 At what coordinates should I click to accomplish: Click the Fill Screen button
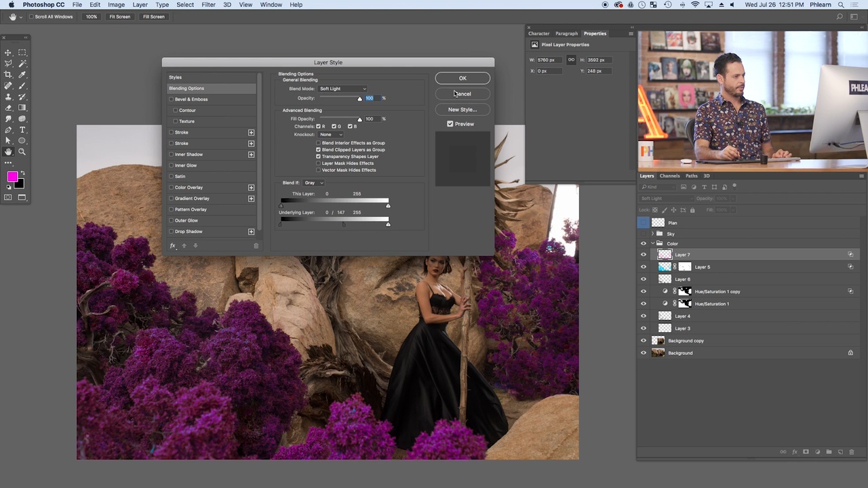153,16
